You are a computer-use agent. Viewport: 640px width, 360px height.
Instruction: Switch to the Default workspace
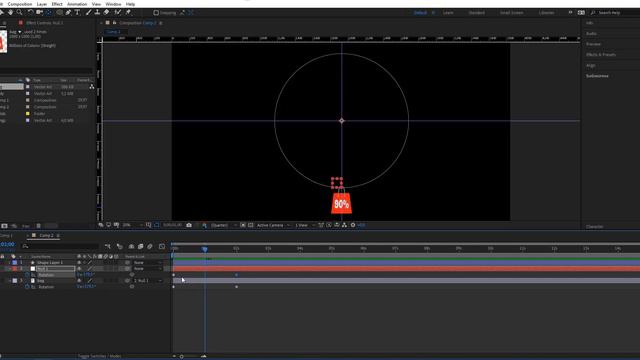click(420, 13)
